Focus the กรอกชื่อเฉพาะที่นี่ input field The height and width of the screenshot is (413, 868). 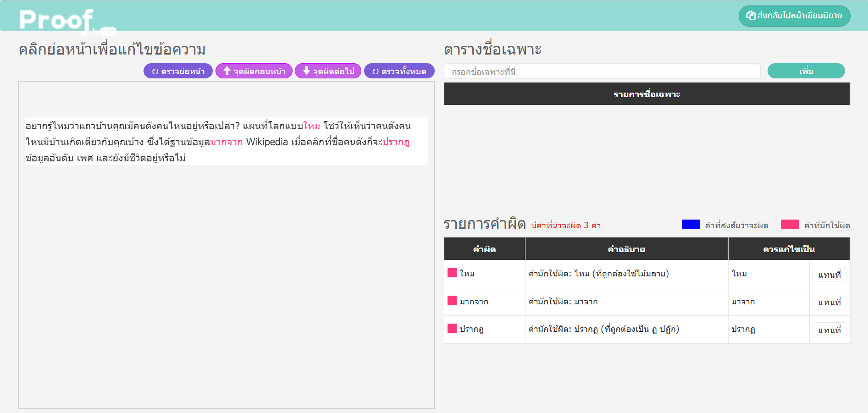(x=602, y=72)
